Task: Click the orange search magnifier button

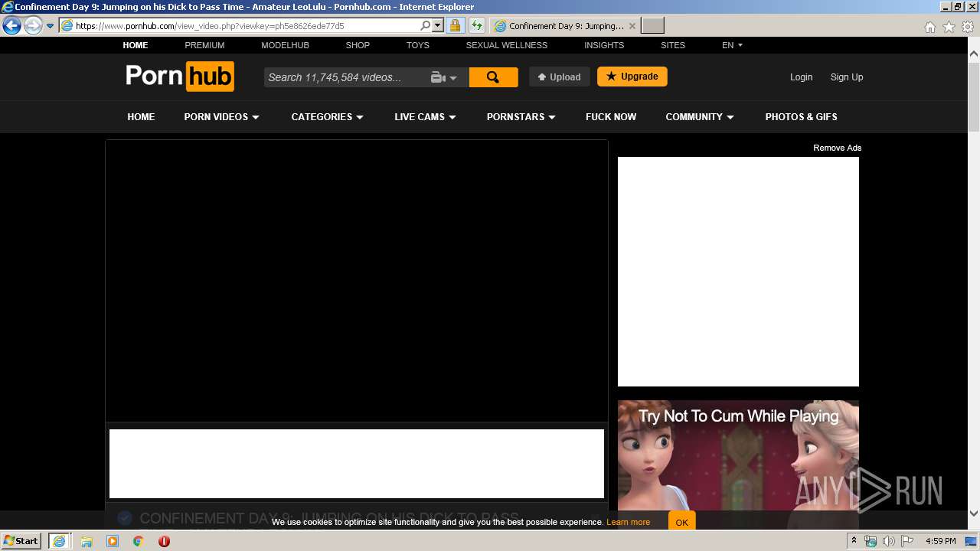Action: pos(493,77)
